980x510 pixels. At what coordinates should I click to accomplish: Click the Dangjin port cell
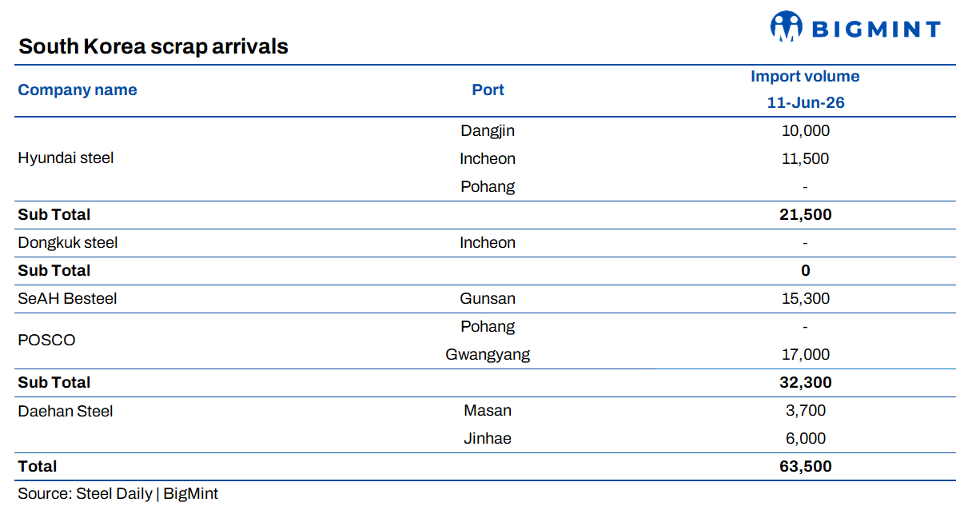(x=488, y=130)
